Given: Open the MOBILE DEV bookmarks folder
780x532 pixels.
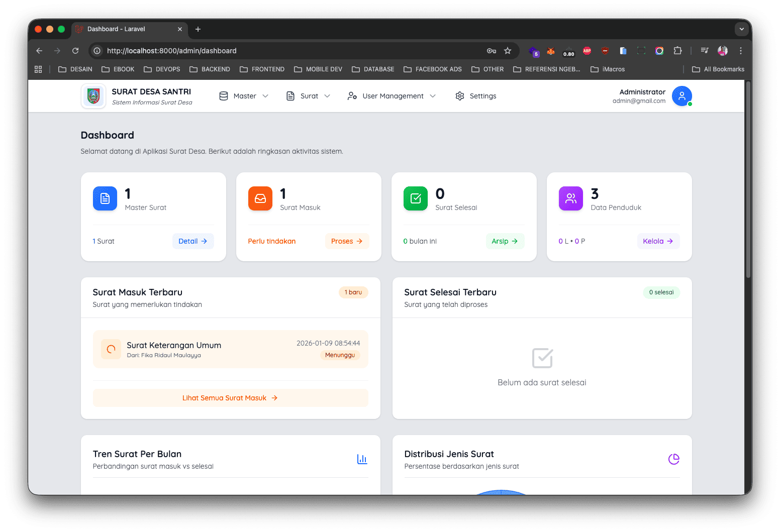Looking at the screenshot, I should (318, 69).
